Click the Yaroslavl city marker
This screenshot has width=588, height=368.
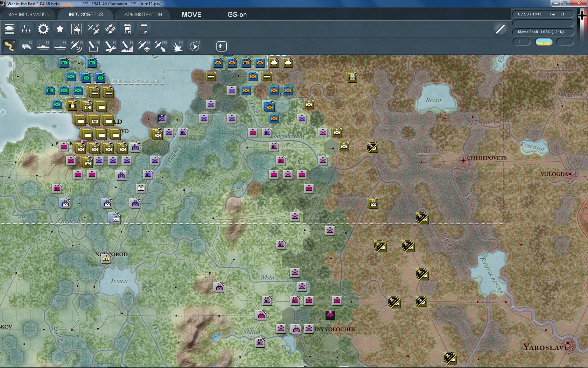[568, 343]
